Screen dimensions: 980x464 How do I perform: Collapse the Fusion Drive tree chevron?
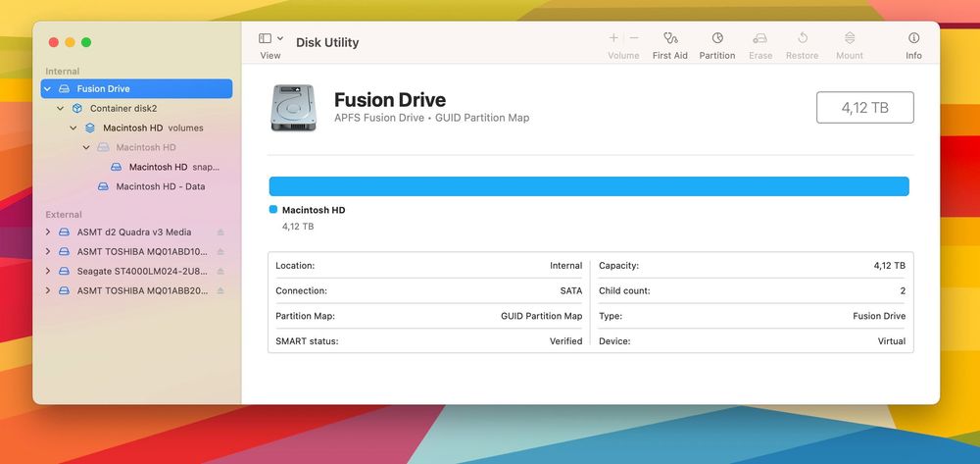coord(47,89)
